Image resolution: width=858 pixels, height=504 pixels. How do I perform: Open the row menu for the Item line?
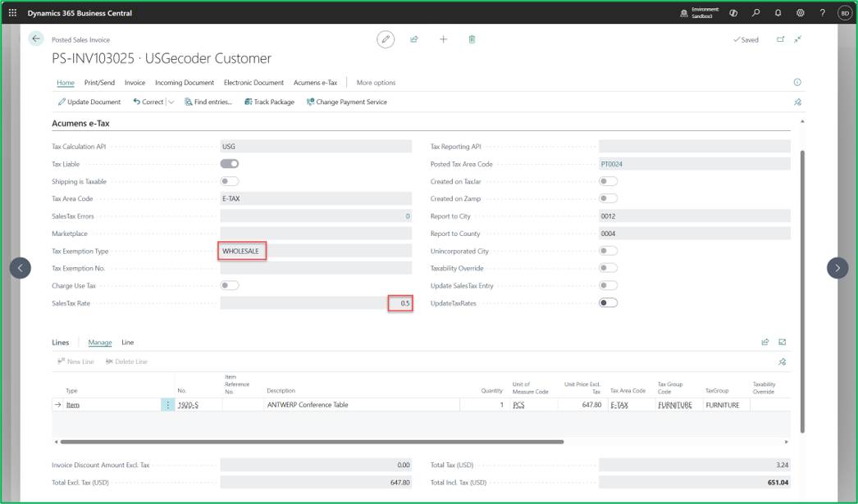tap(167, 405)
